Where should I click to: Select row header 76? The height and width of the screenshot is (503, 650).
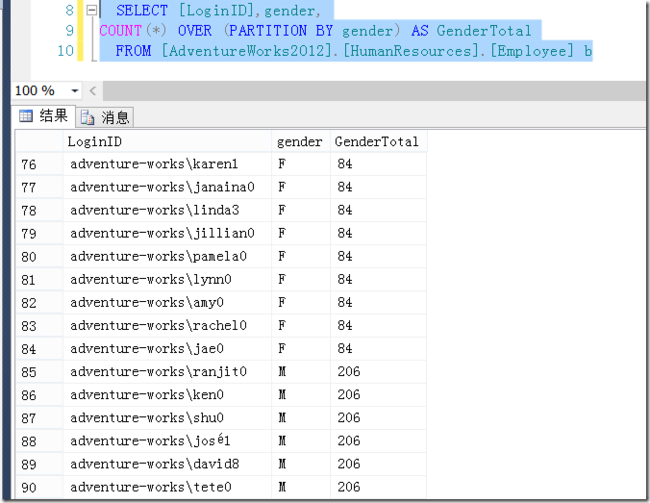39,164
